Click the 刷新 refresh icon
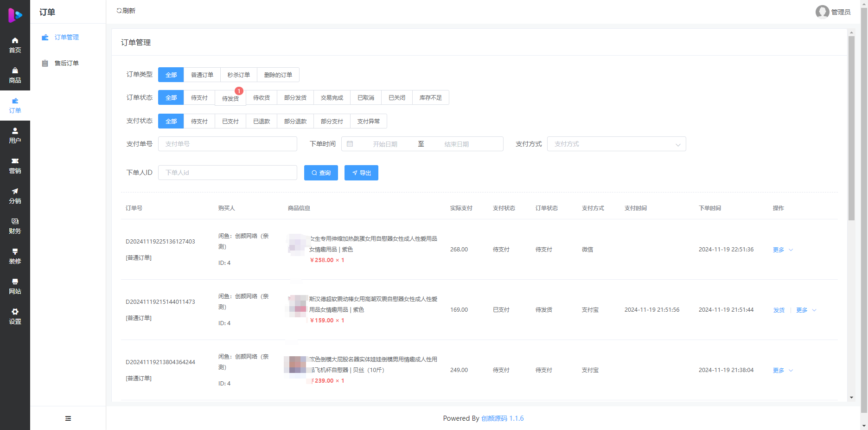 point(125,10)
